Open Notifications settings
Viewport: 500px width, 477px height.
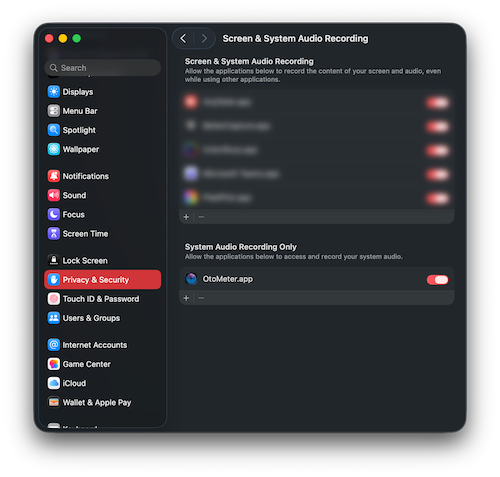tap(103, 176)
